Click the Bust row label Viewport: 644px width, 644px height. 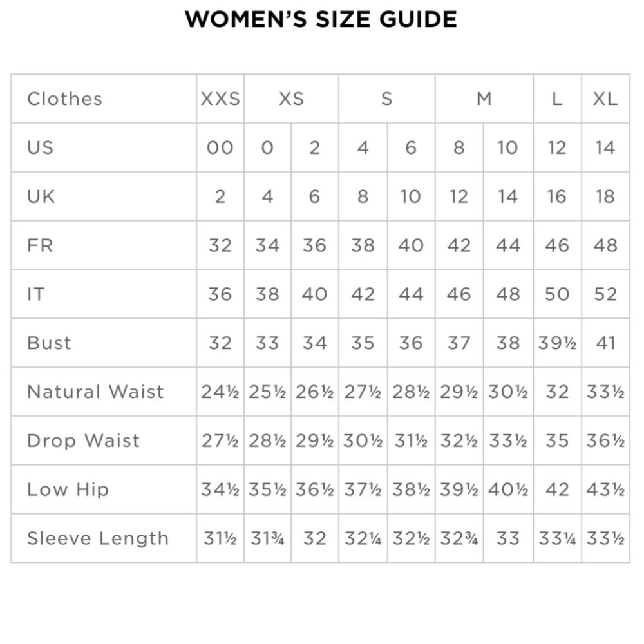coord(49,343)
